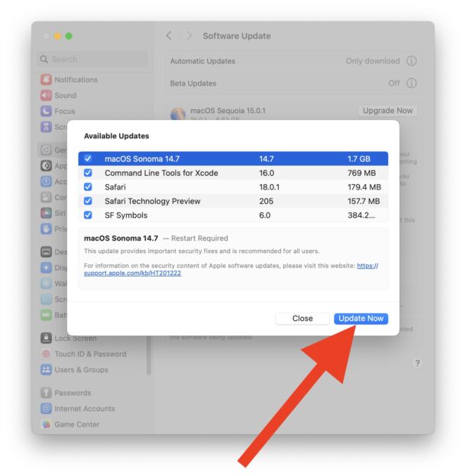
Task: Open Appearance icon in sidebar
Action: [x=46, y=166]
